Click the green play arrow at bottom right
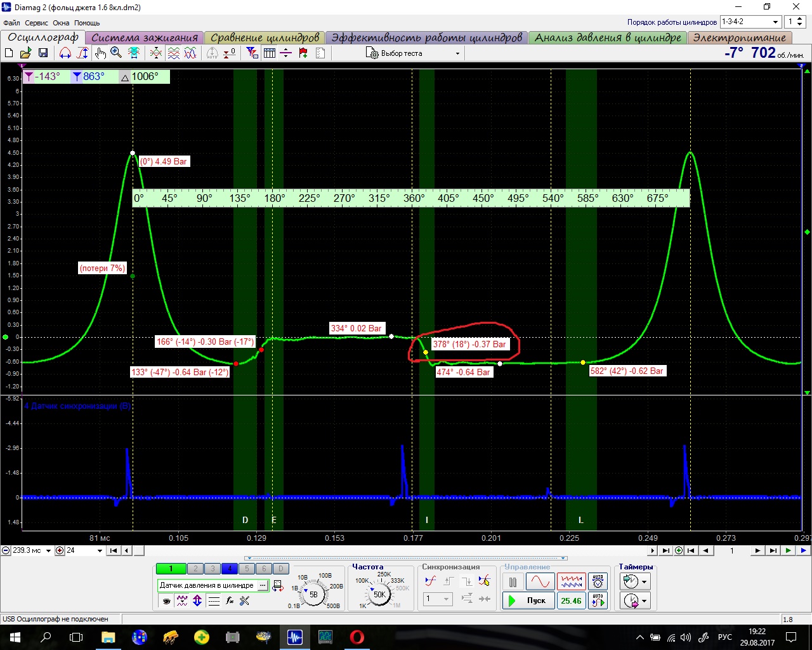The height and width of the screenshot is (650, 812). 788,550
